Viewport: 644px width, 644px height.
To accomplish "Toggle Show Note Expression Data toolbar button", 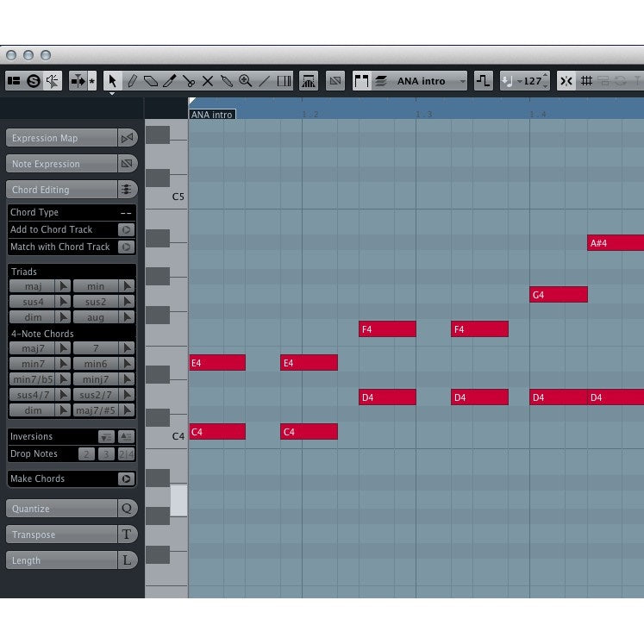I will (335, 81).
